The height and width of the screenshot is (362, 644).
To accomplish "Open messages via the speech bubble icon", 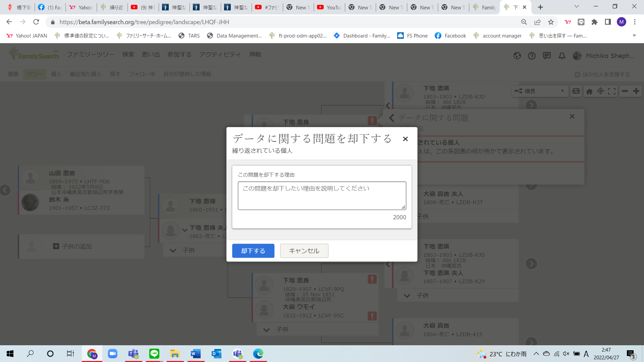I will pyautogui.click(x=547, y=56).
